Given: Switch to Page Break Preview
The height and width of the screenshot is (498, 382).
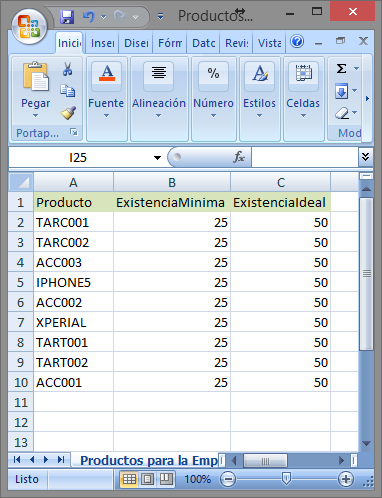Looking at the screenshot, I should point(166,479).
